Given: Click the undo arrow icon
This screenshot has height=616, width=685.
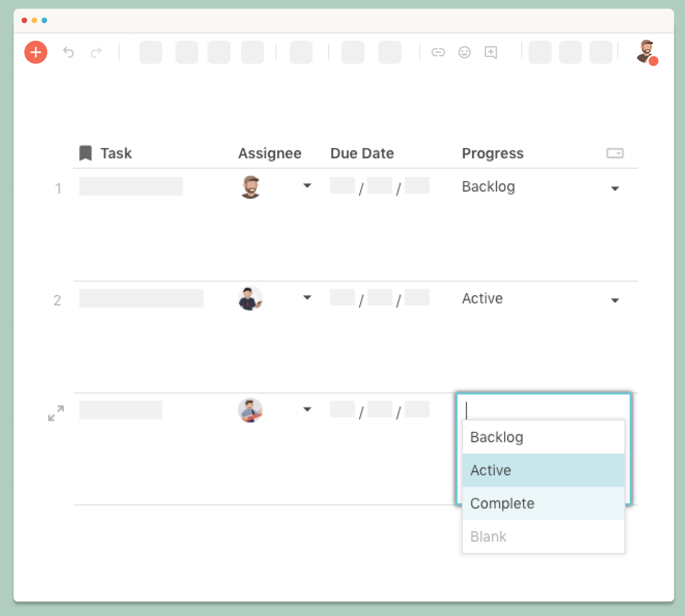Looking at the screenshot, I should pyautogui.click(x=68, y=52).
